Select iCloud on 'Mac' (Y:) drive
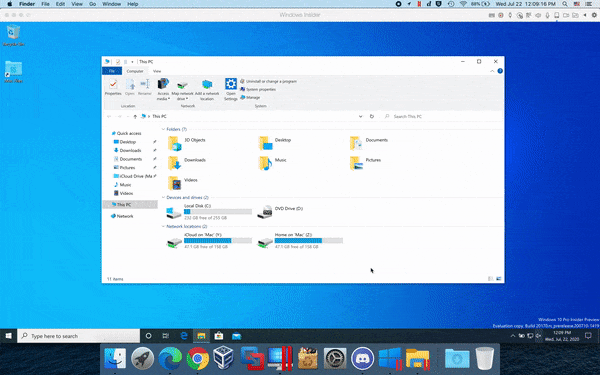This screenshot has height=375, width=600. [209, 241]
